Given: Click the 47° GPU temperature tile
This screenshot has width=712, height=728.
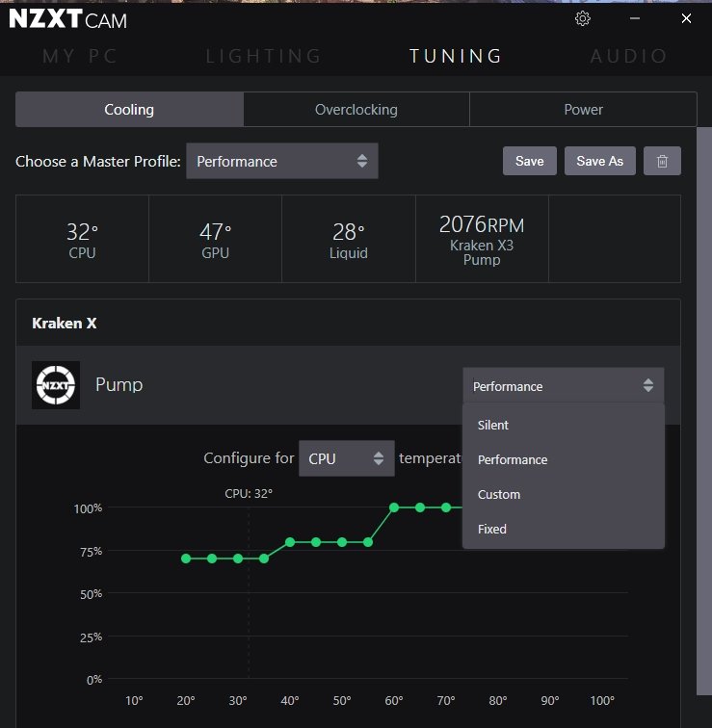Looking at the screenshot, I should 216,239.
